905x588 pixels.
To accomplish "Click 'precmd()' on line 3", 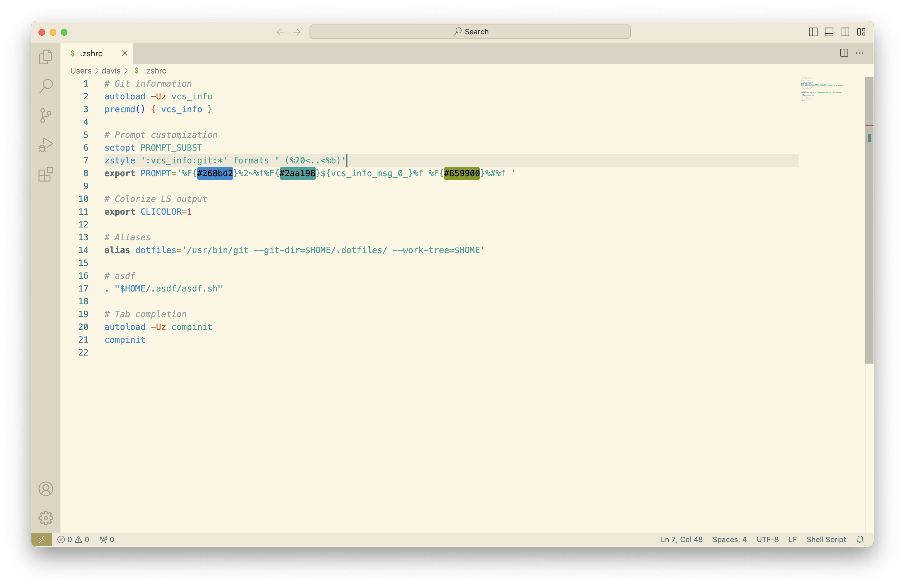I will tap(125, 109).
